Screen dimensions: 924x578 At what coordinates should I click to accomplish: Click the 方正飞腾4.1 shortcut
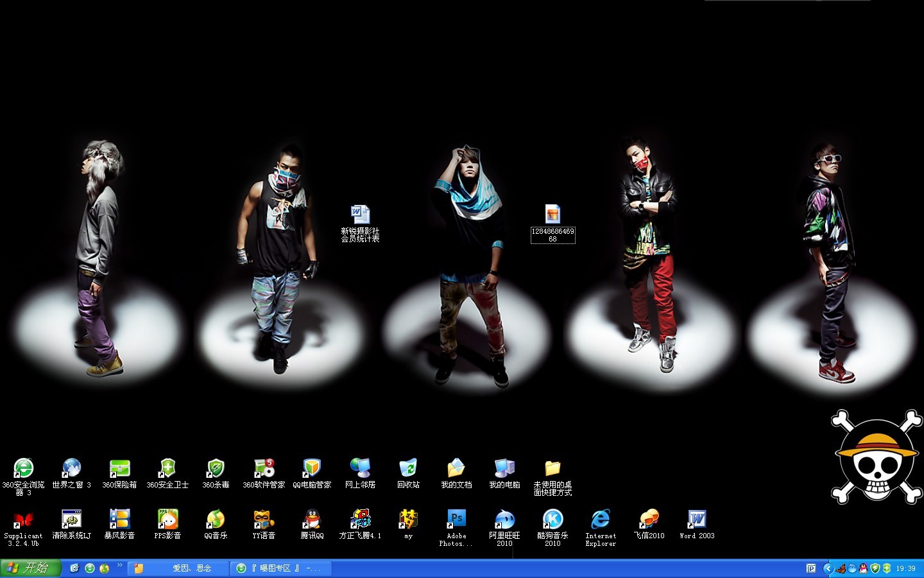tap(360, 524)
